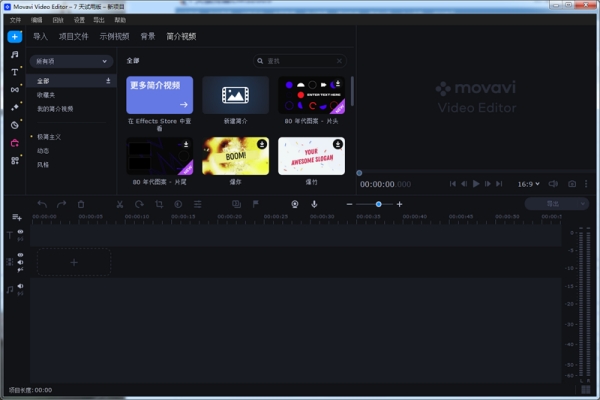
Task: Click the microphone voice-over icon
Action: pyautogui.click(x=314, y=204)
